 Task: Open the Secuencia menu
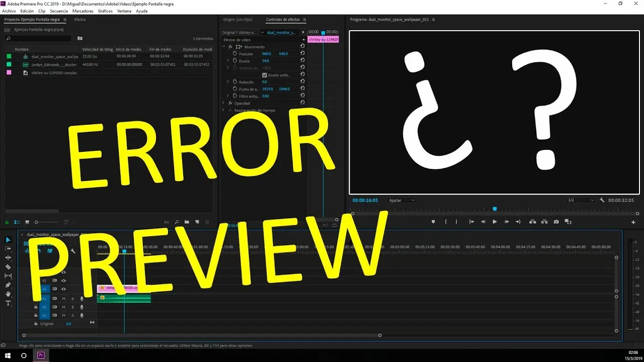click(59, 11)
